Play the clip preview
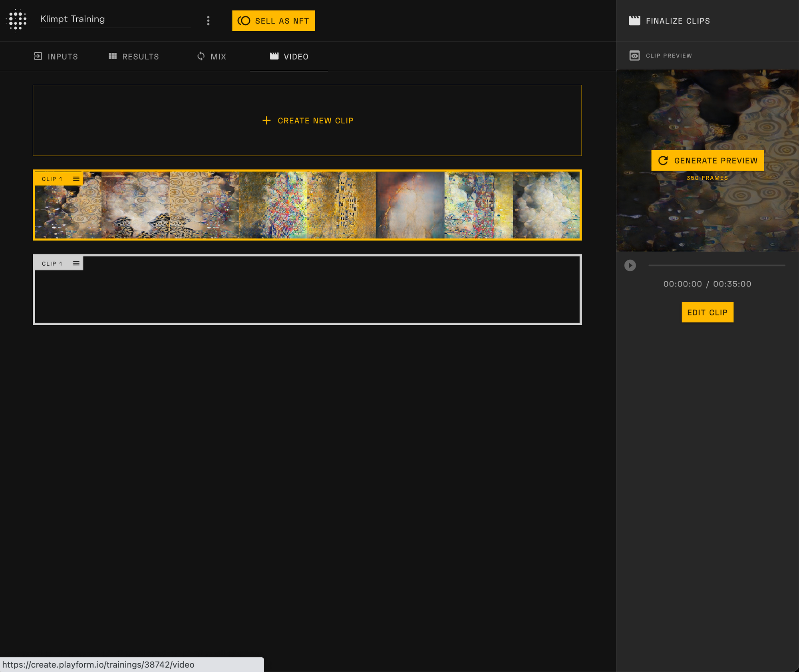This screenshot has height=672, width=799. (630, 265)
